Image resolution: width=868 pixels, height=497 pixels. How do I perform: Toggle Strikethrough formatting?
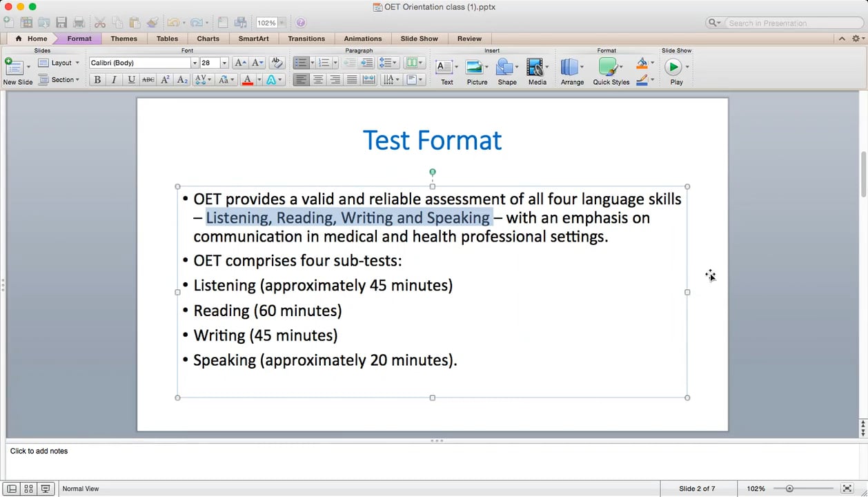click(x=148, y=80)
